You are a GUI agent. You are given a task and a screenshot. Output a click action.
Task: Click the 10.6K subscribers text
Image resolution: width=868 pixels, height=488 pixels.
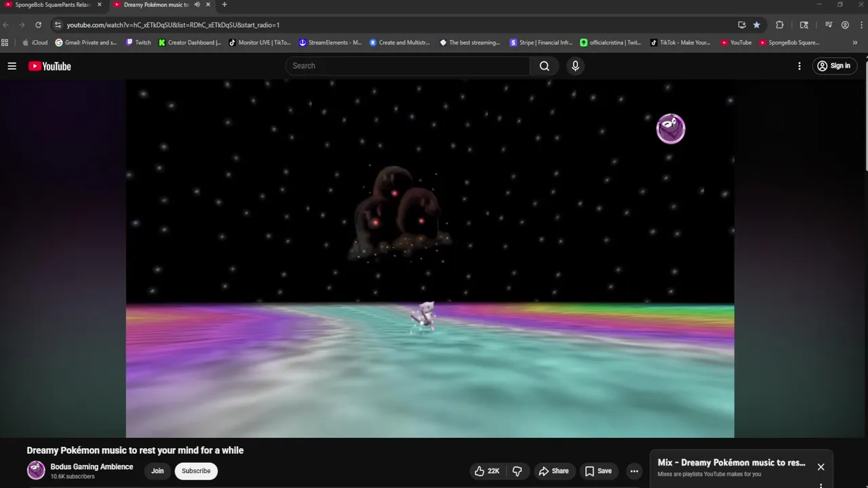[x=73, y=476]
